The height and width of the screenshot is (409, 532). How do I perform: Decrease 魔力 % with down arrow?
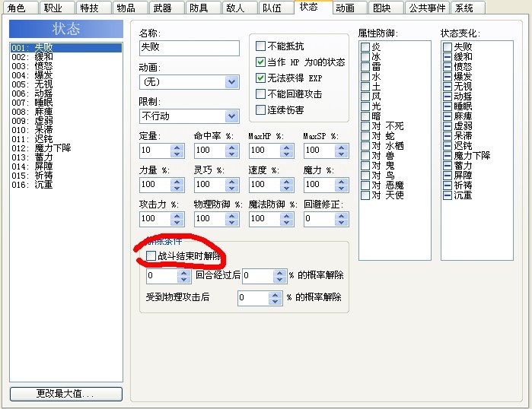pos(341,188)
